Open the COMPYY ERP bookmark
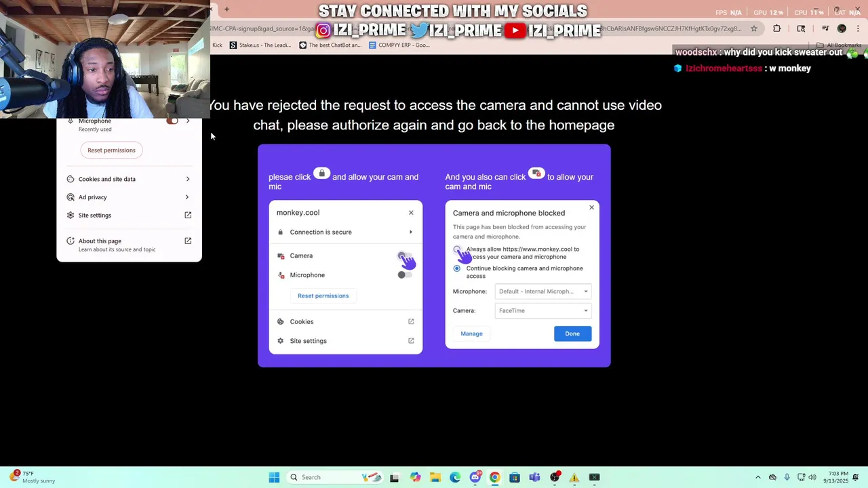868x488 pixels. click(x=399, y=45)
